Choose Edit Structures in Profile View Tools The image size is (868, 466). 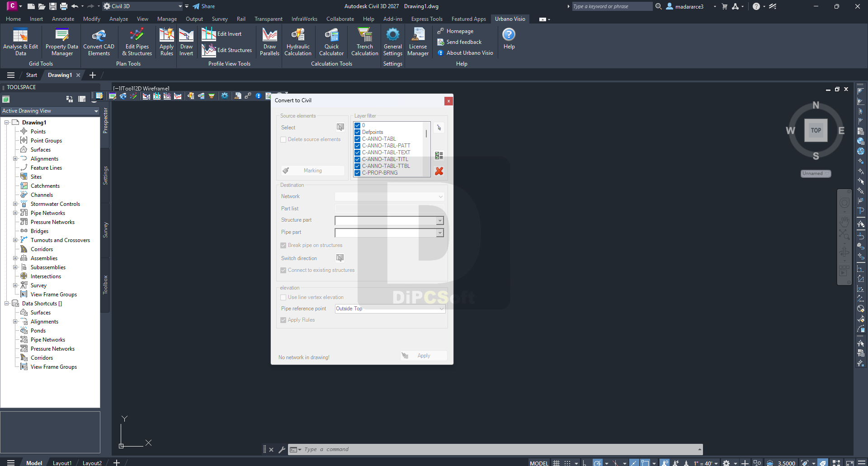click(227, 50)
